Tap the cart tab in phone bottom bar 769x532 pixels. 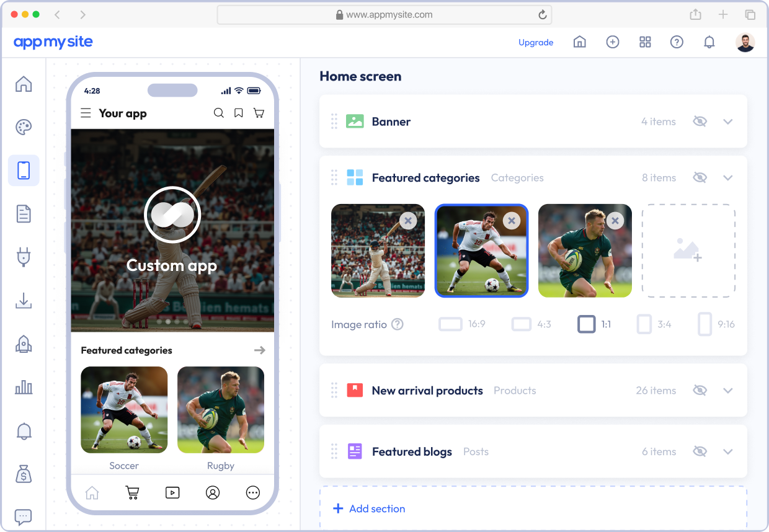(x=132, y=493)
